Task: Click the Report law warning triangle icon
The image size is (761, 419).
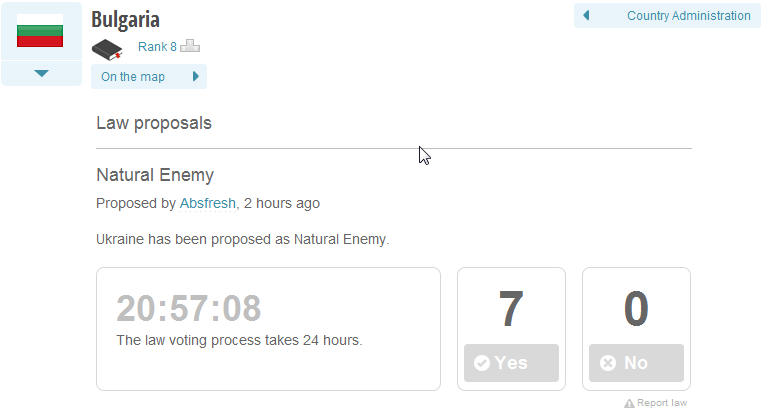Action: point(629,403)
